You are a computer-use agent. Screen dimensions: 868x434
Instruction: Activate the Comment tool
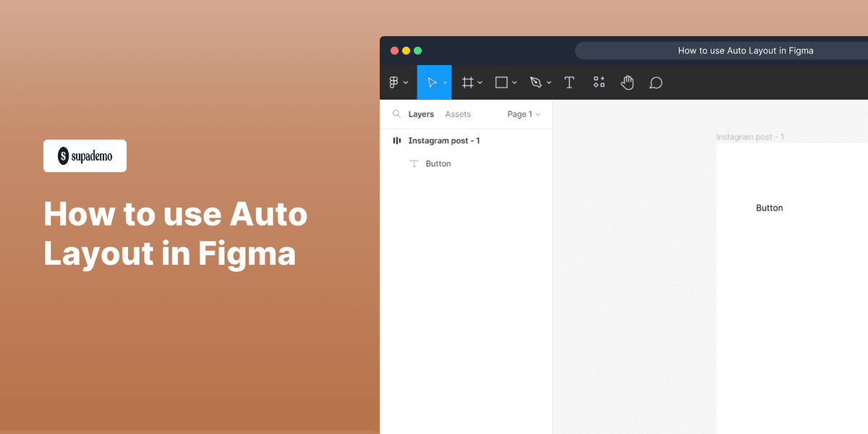[655, 82]
